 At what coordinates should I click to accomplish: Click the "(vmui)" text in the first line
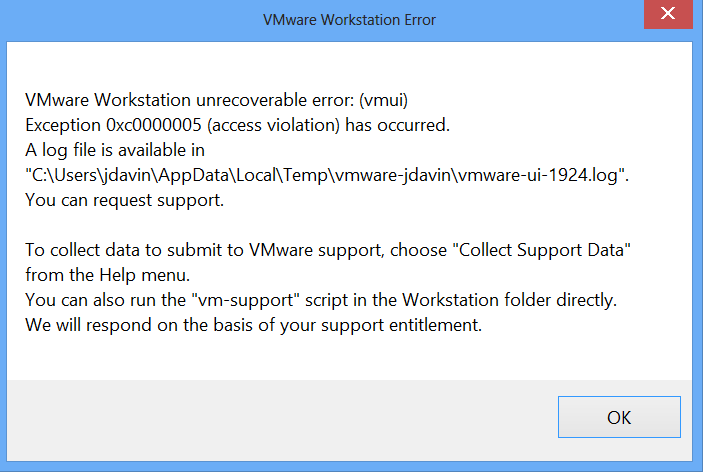click(383, 100)
